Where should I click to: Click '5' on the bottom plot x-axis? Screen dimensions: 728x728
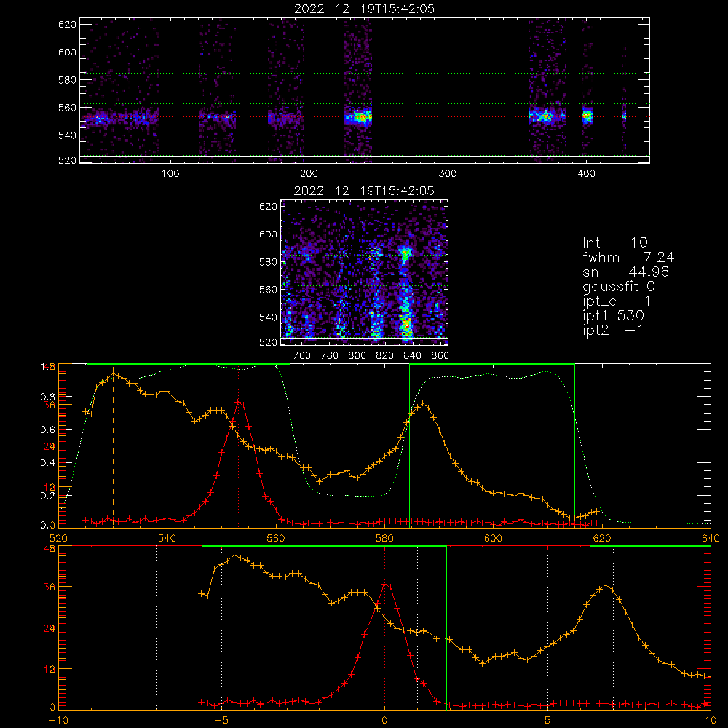(548, 721)
